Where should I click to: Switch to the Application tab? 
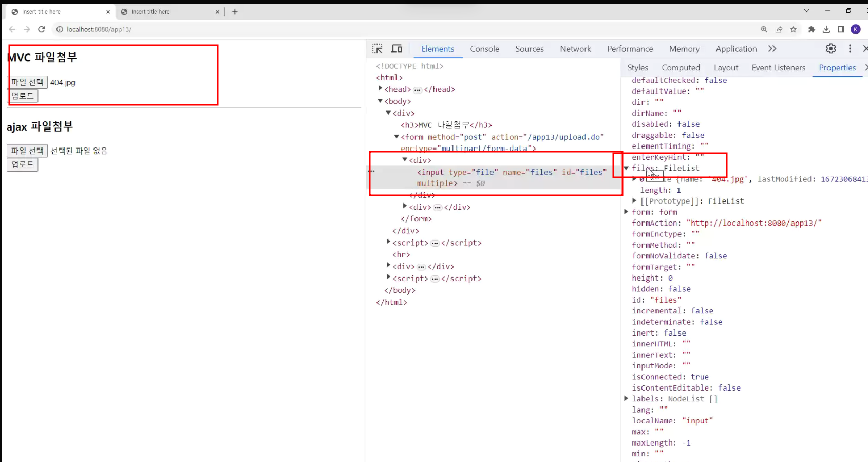click(736, 49)
